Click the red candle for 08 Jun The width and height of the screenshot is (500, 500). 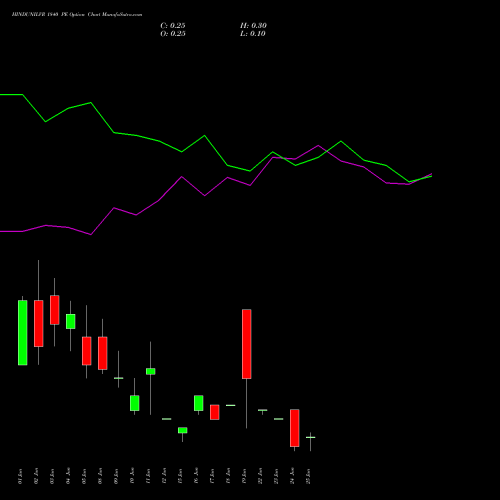pyautogui.click(x=103, y=353)
